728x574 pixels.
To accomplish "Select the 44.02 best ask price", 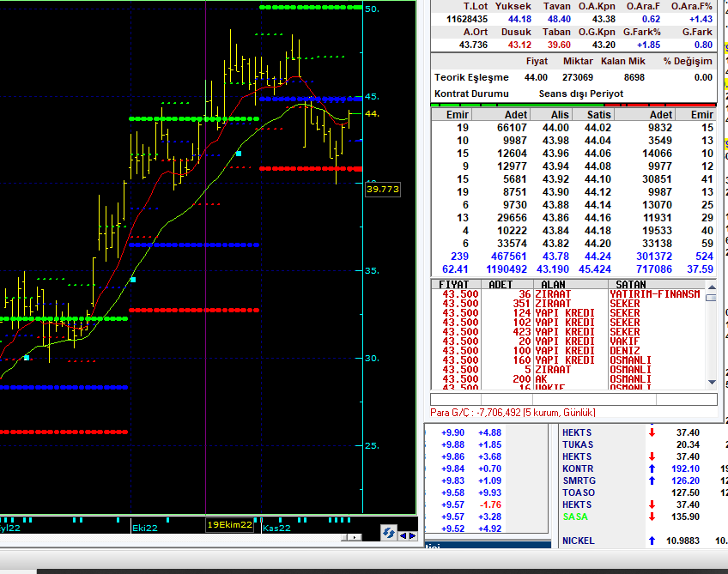I will click(598, 128).
